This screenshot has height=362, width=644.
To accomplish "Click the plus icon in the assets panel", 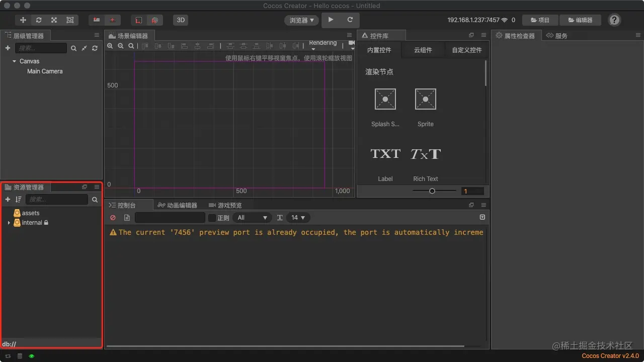I will pos(8,200).
